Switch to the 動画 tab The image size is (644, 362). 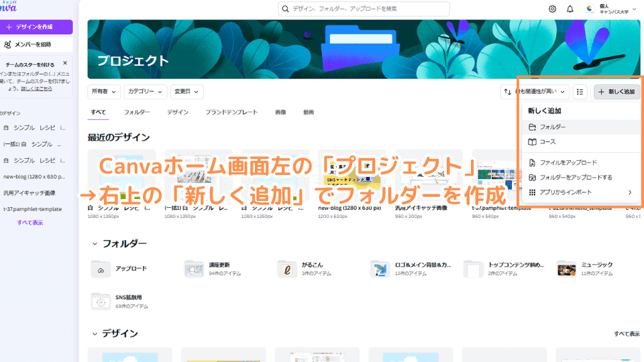tap(309, 112)
